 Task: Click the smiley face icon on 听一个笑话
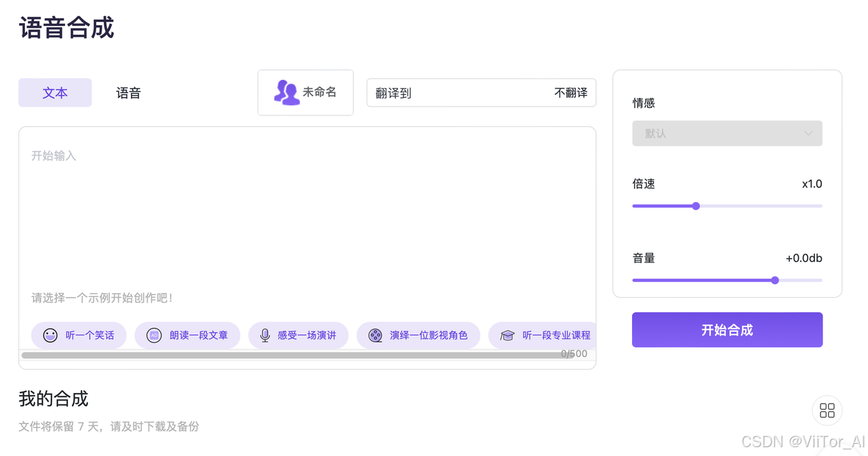click(50, 335)
